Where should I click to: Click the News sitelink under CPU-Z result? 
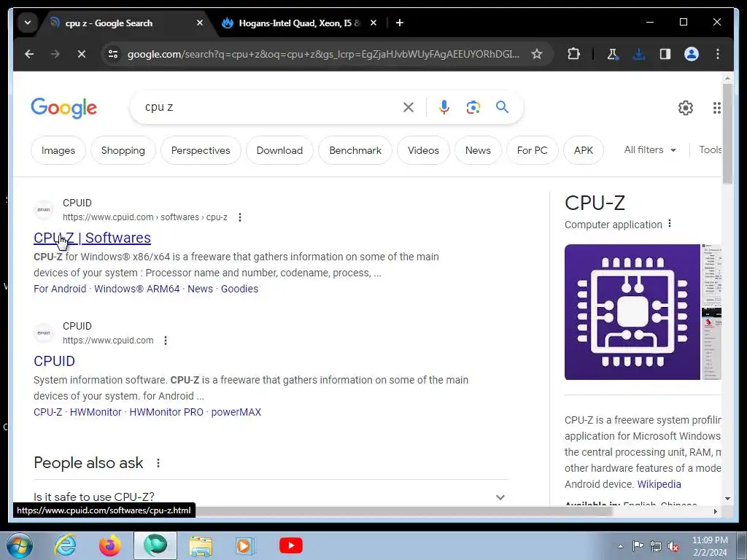pos(200,289)
